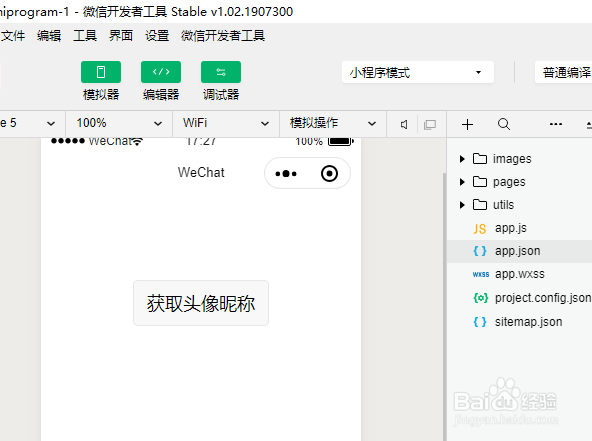The width and height of the screenshot is (592, 441).
Task: Open the 界面 menu
Action: pyautogui.click(x=121, y=36)
